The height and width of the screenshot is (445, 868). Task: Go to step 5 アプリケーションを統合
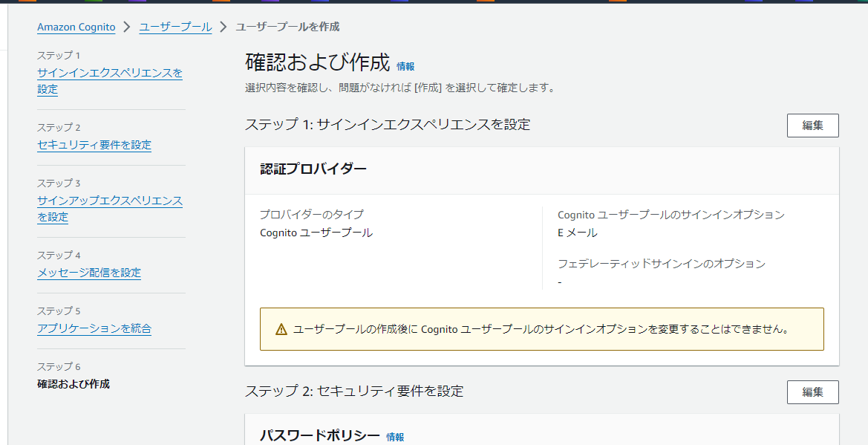pos(94,328)
